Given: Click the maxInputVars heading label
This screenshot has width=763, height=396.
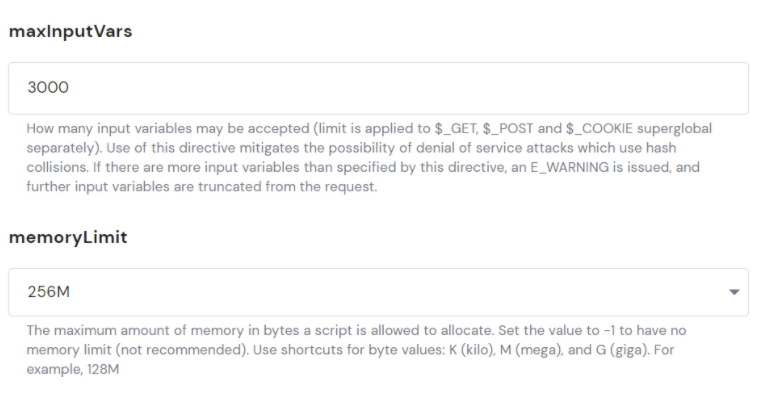Looking at the screenshot, I should (71, 31).
